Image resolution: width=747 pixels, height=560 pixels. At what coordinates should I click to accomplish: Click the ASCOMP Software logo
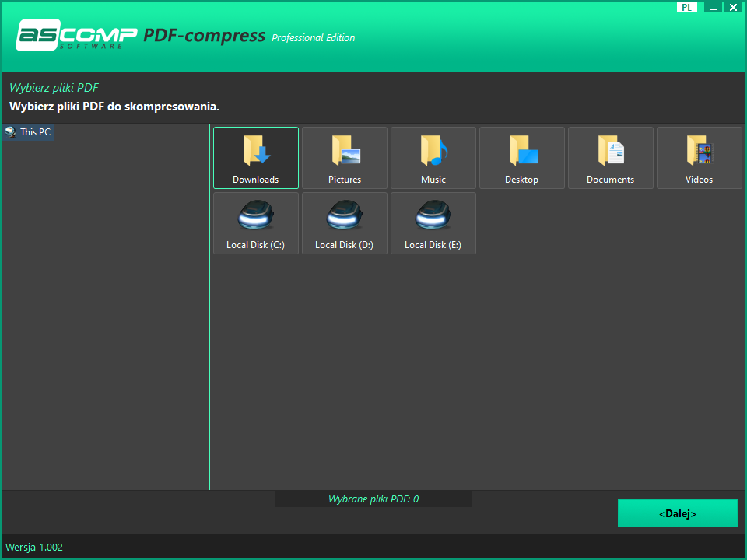(x=76, y=35)
